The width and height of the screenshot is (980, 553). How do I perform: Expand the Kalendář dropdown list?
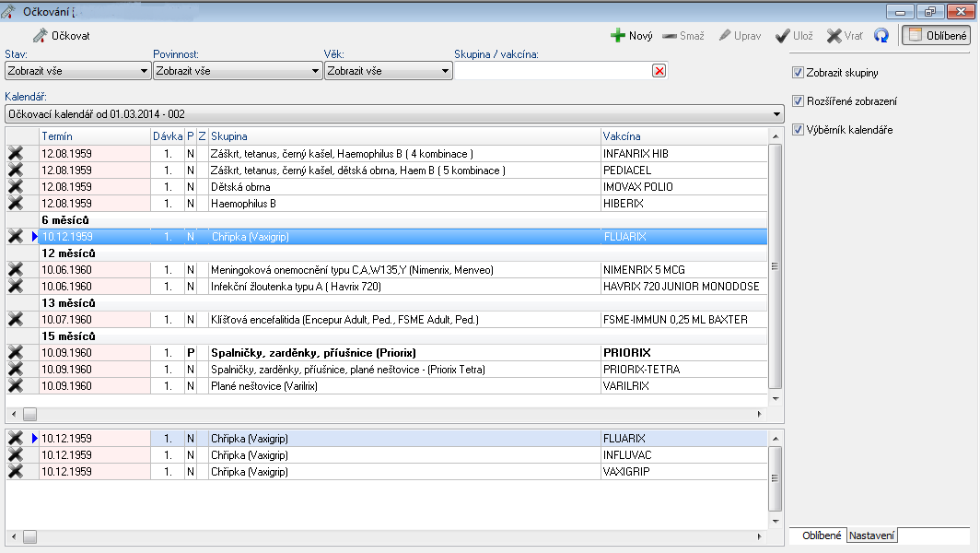pyautogui.click(x=776, y=114)
